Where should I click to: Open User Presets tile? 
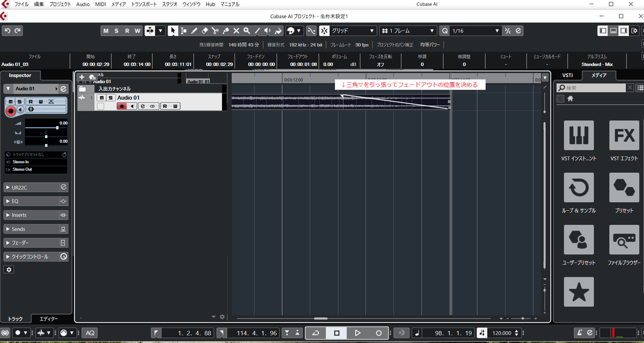click(579, 240)
